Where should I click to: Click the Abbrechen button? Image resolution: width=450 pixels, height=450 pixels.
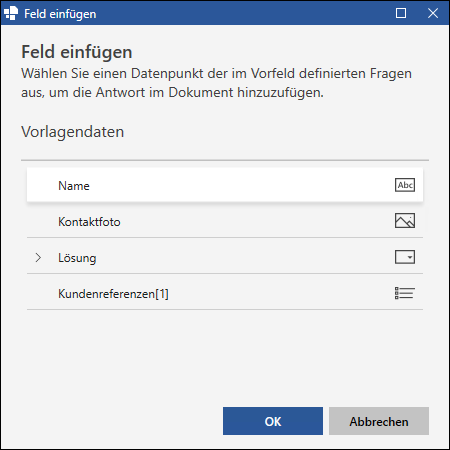pos(379,421)
